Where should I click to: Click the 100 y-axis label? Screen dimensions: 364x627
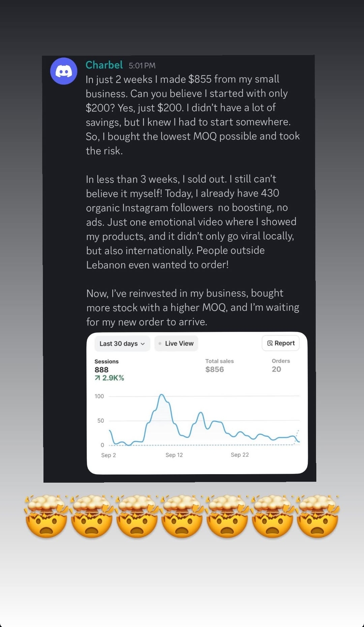[99, 396]
